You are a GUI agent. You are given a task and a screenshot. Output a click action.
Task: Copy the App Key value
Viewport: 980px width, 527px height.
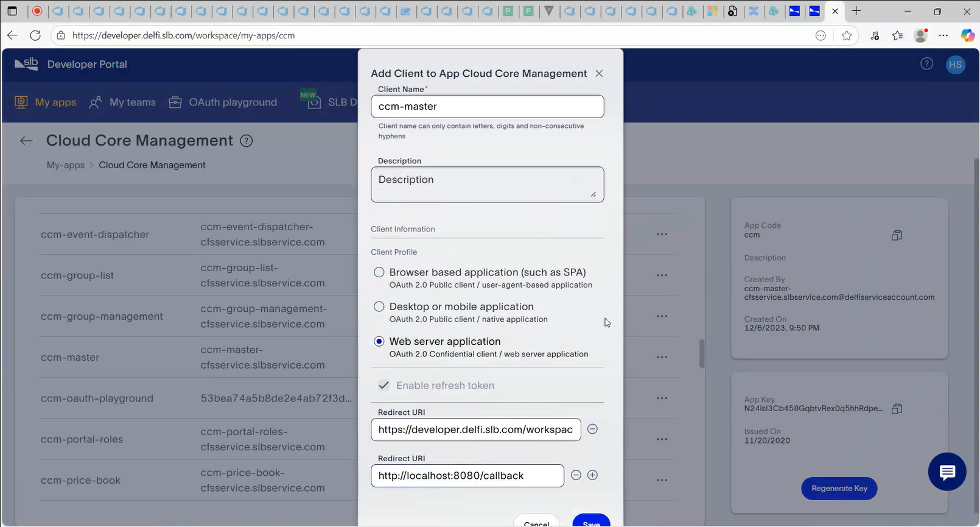point(897,409)
